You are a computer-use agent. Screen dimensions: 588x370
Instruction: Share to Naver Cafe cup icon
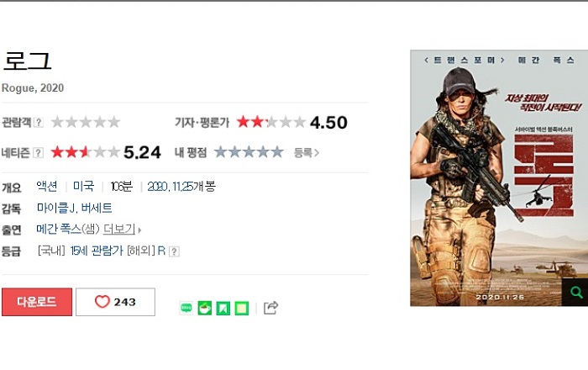point(205,308)
